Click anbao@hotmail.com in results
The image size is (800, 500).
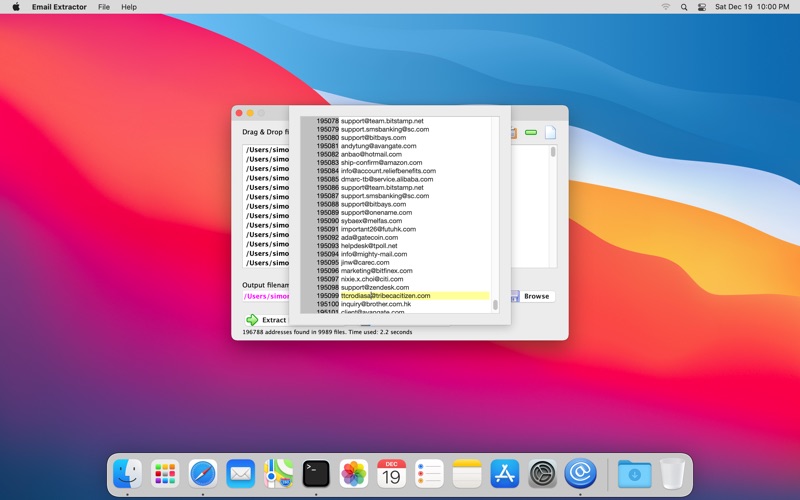pos(371,154)
